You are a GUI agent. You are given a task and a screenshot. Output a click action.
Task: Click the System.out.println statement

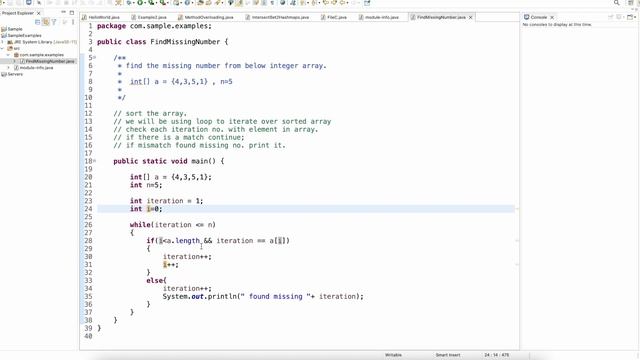coord(263,296)
